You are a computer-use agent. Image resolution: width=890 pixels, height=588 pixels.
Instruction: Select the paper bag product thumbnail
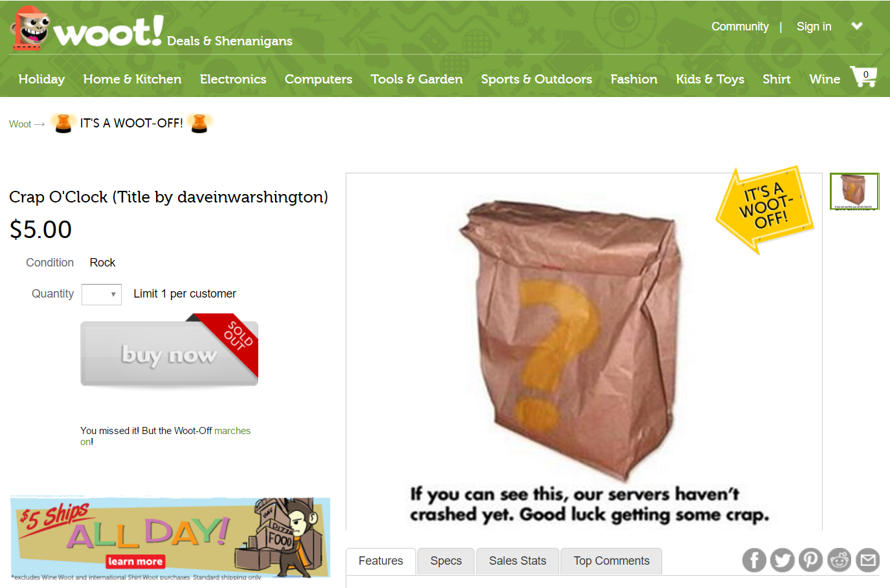coord(854,191)
